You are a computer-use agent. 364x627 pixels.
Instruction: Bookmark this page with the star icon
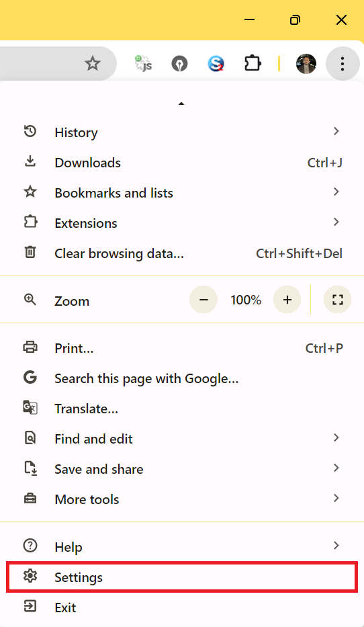[92, 64]
